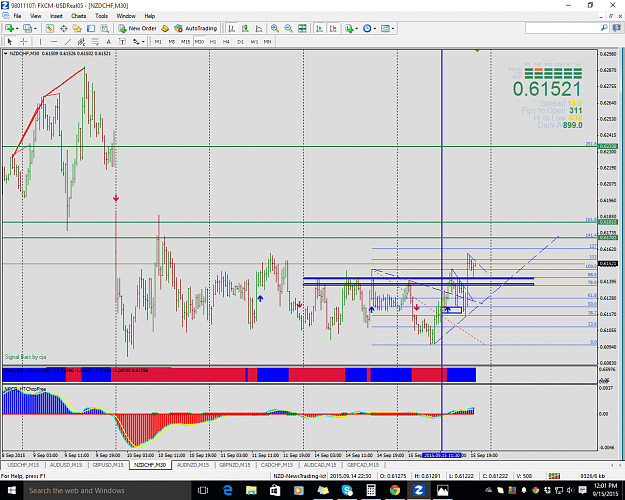
Task: Click the New Order button
Action: pyautogui.click(x=138, y=28)
